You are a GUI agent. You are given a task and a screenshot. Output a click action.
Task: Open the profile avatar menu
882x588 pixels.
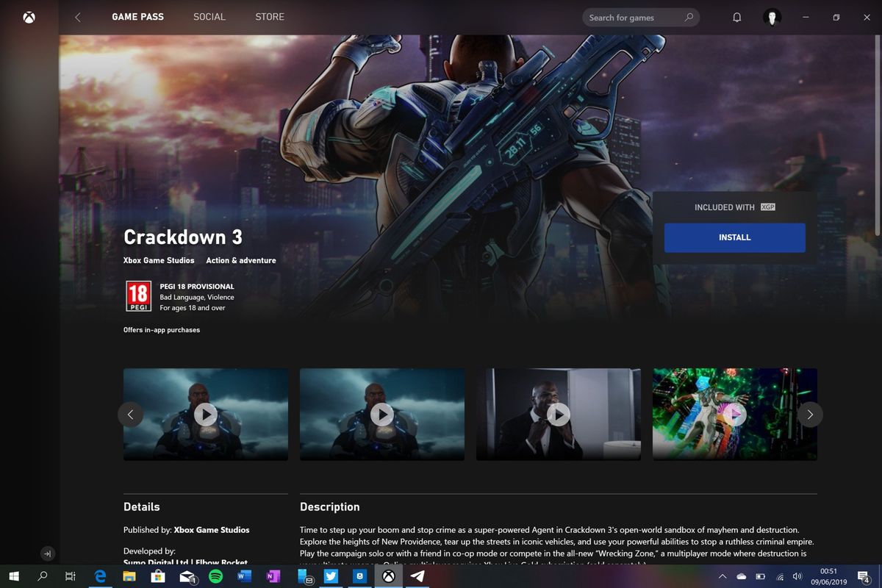772,18
